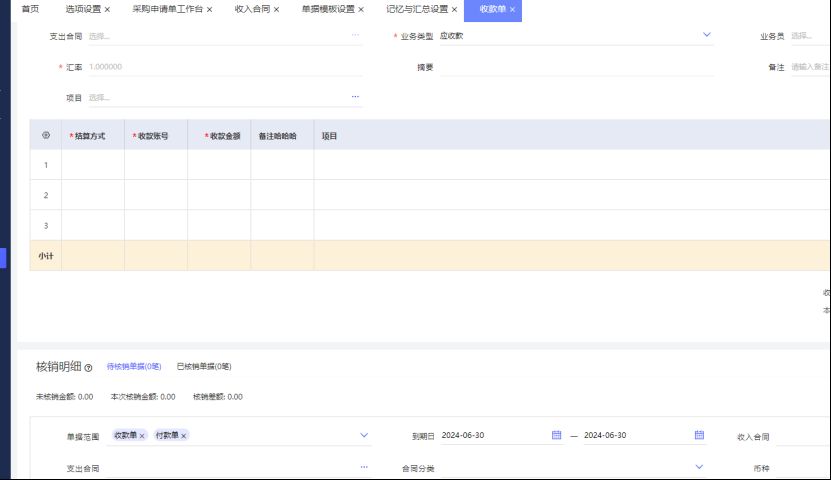This screenshot has width=831, height=480.
Task: Show the 已核销单据(0笔) list
Action: pos(204,367)
